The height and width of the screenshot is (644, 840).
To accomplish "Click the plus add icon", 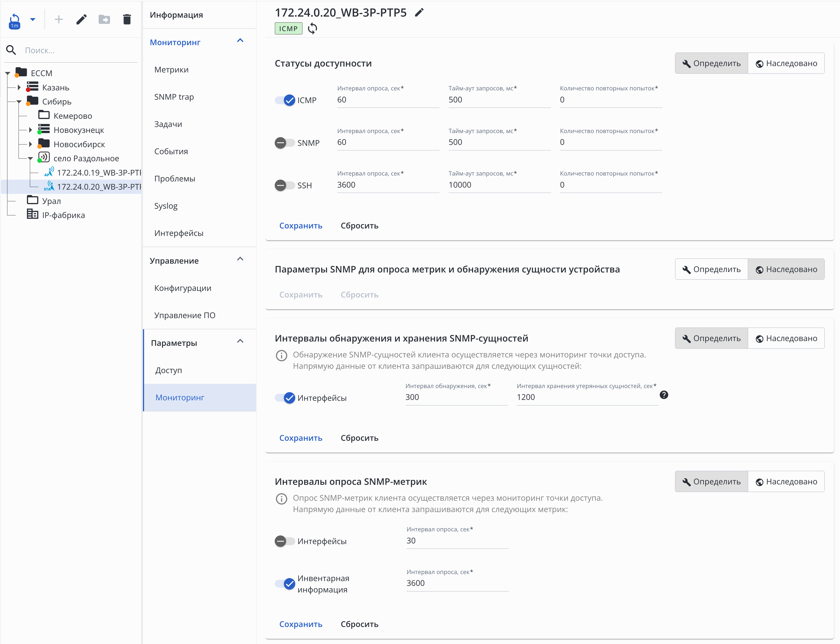I will 59,20.
